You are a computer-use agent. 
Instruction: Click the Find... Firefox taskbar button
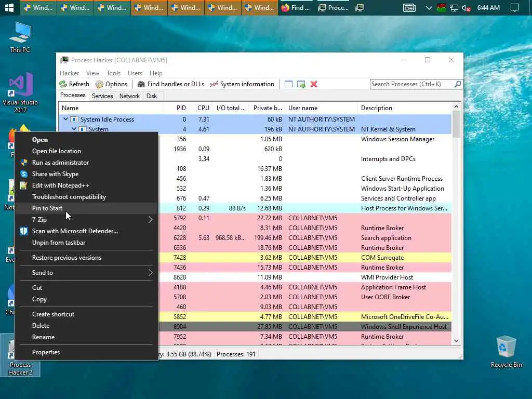[296, 7]
